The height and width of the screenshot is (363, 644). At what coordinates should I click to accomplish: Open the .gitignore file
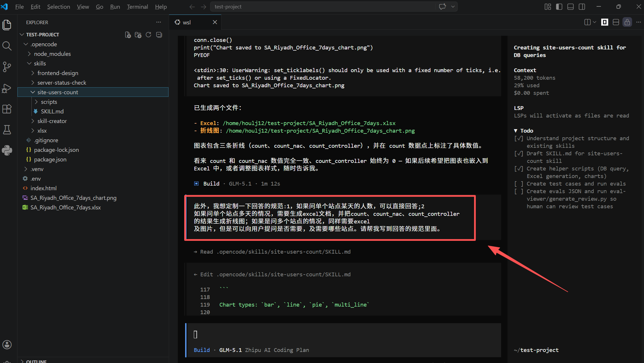pyautogui.click(x=46, y=140)
